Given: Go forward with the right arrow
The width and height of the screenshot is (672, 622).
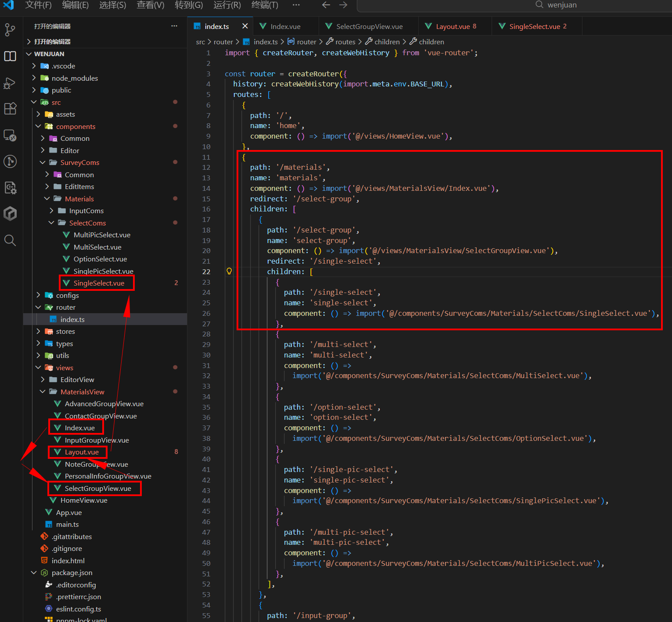Looking at the screenshot, I should tap(343, 5).
